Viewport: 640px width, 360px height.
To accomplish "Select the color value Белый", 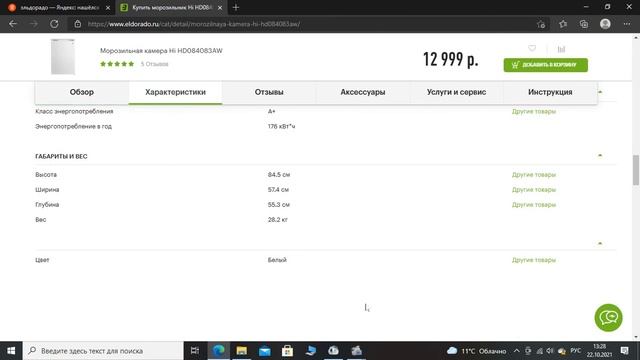I will [277, 260].
